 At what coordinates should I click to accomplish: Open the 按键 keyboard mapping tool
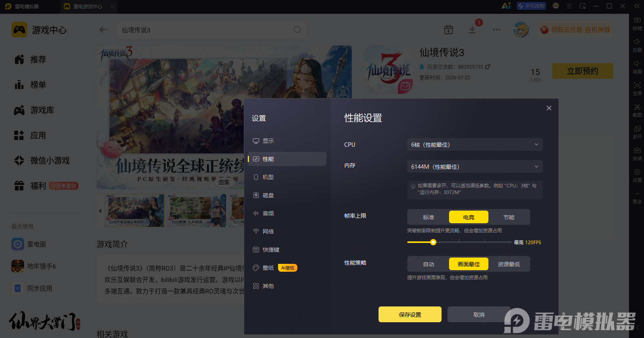point(637,24)
